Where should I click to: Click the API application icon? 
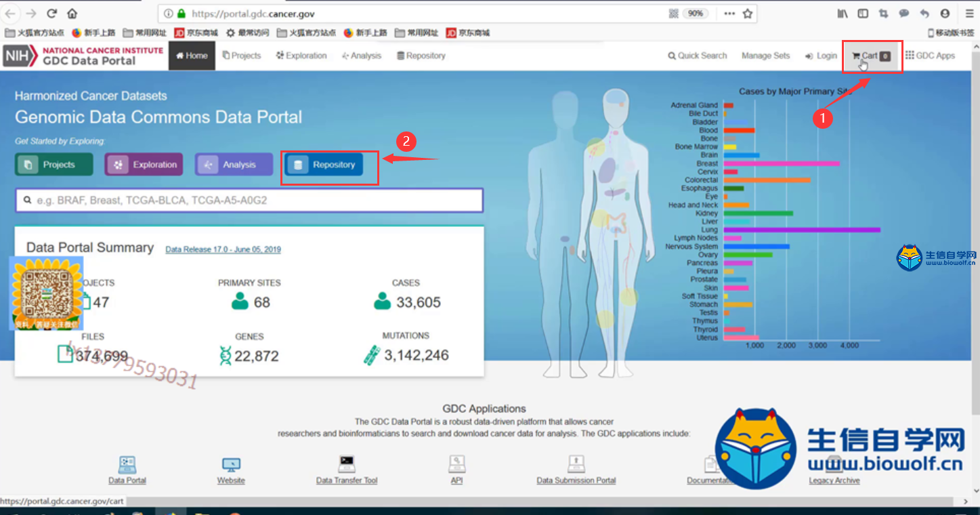(456, 464)
